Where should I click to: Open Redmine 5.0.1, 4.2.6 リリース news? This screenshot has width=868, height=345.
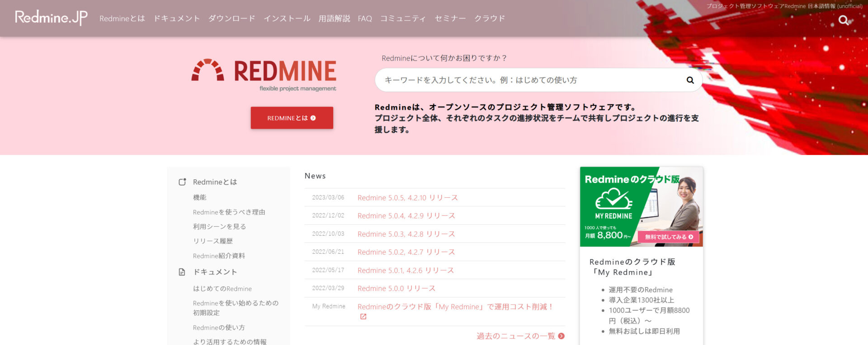click(406, 270)
